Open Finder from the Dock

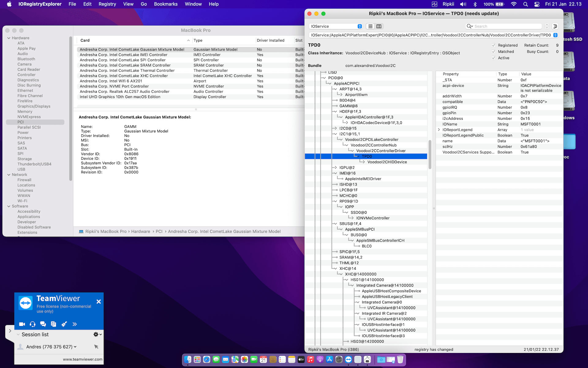(188, 359)
